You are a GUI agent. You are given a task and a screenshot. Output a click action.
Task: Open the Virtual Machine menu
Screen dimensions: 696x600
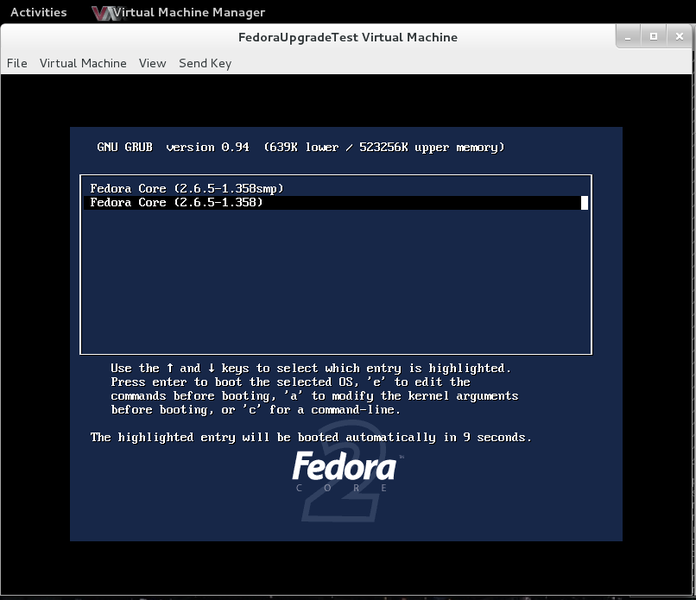pyautogui.click(x=83, y=63)
